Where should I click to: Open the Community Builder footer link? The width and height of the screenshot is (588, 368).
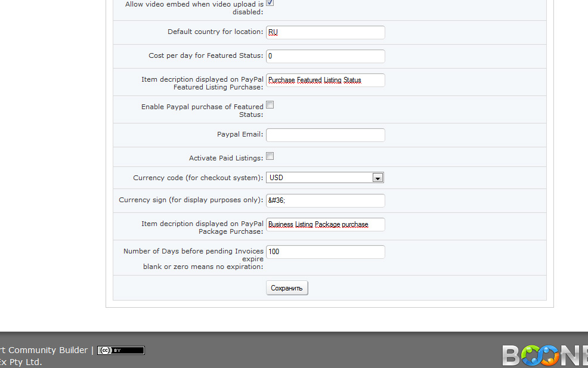point(48,350)
